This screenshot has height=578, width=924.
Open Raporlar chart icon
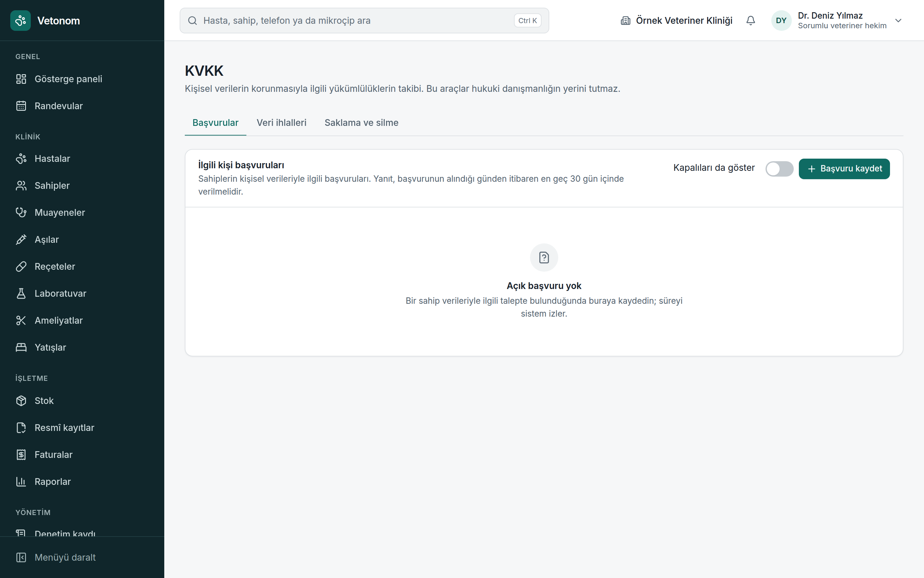click(21, 482)
